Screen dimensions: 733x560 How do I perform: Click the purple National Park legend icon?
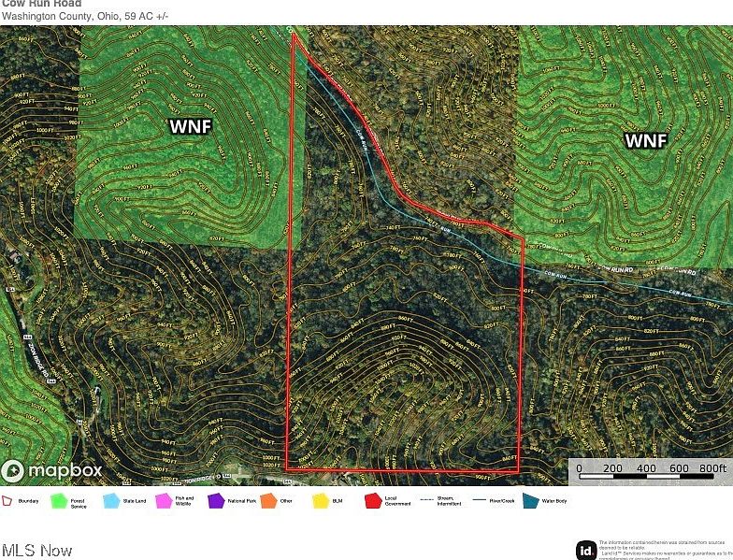point(217,501)
